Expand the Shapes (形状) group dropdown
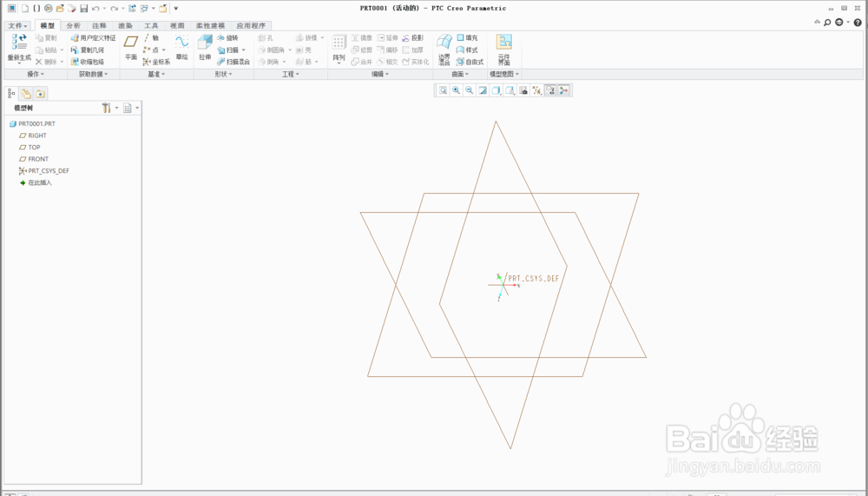Image resolution: width=868 pixels, height=496 pixels. click(x=224, y=74)
